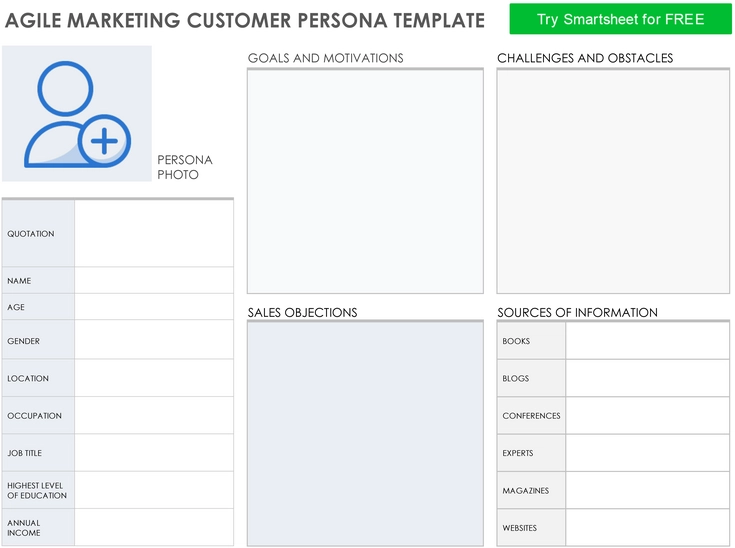Click the empty Name value cell
This screenshot has height=548, width=735.
tap(154, 280)
